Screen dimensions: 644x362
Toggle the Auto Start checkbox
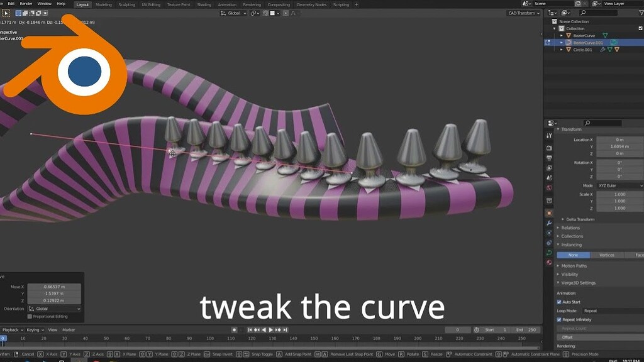click(x=559, y=302)
